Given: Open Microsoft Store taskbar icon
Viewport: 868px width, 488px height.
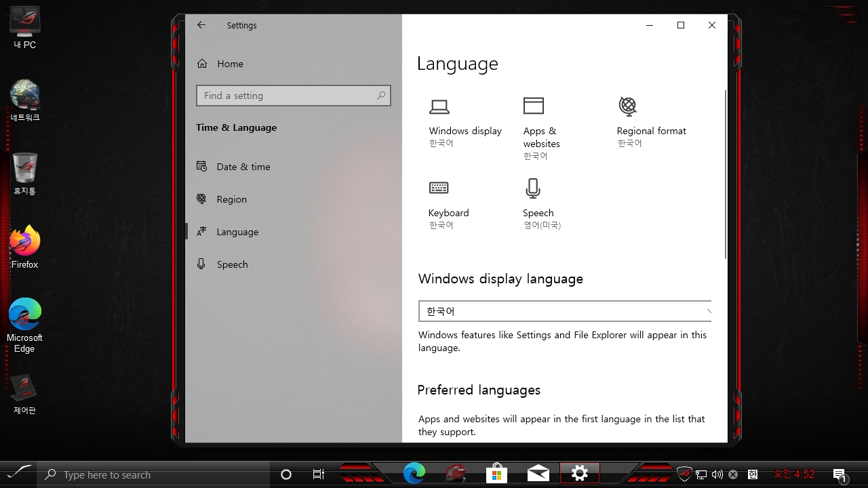Looking at the screenshot, I should click(x=496, y=474).
